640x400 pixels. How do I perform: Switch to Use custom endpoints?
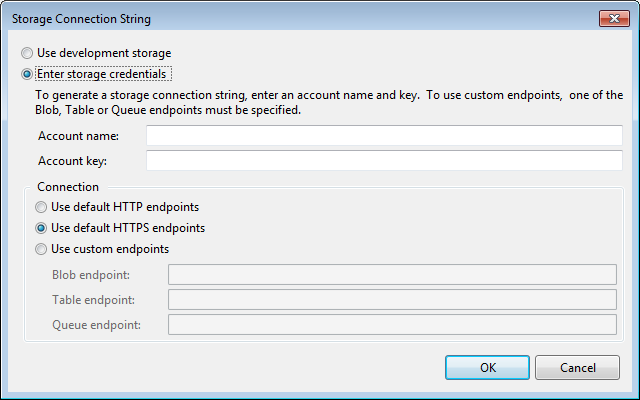coord(41,249)
